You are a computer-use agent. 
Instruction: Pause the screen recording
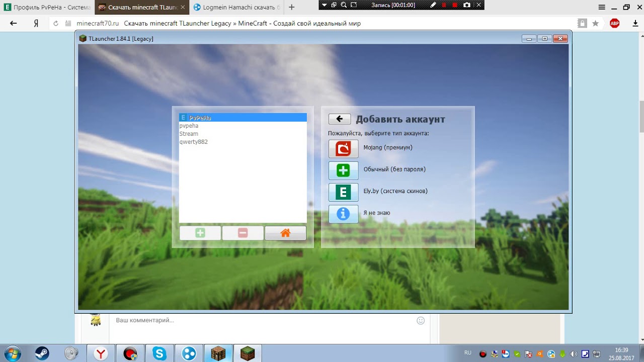coord(444,5)
